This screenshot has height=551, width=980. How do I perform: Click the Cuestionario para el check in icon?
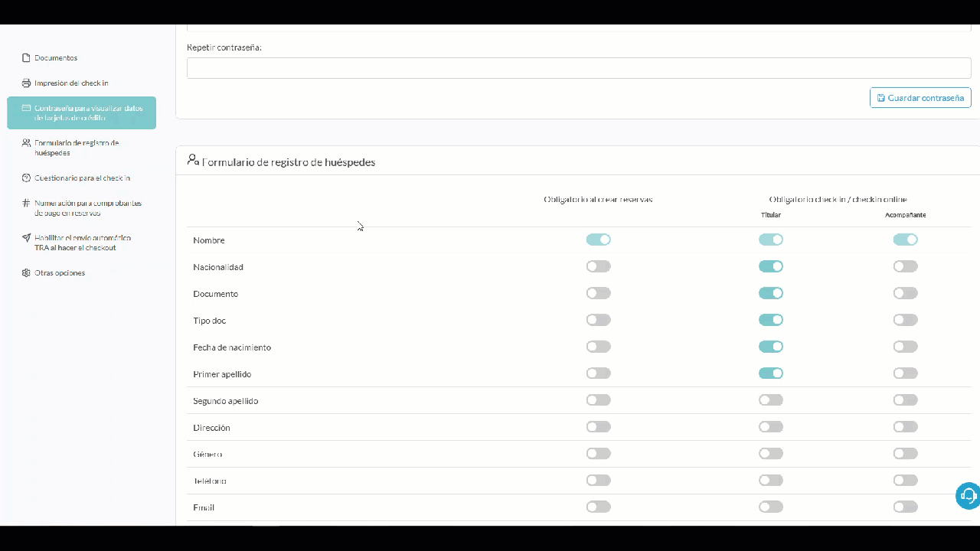(26, 178)
